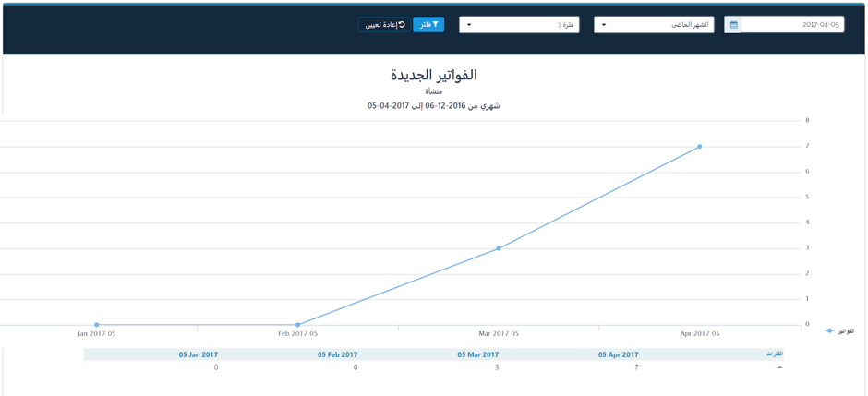Open the 'الشهر الماضي' period dropdown

[654, 25]
